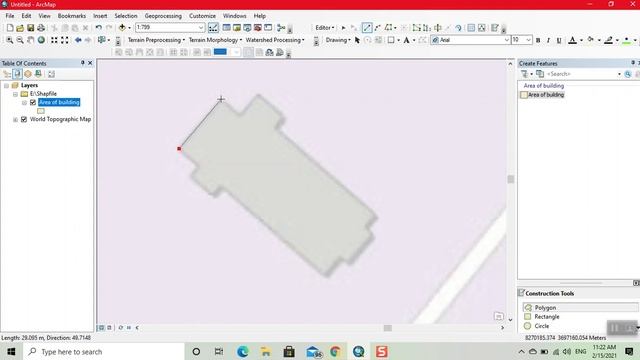Open the Terrain Morphology dropdown

tap(215, 40)
